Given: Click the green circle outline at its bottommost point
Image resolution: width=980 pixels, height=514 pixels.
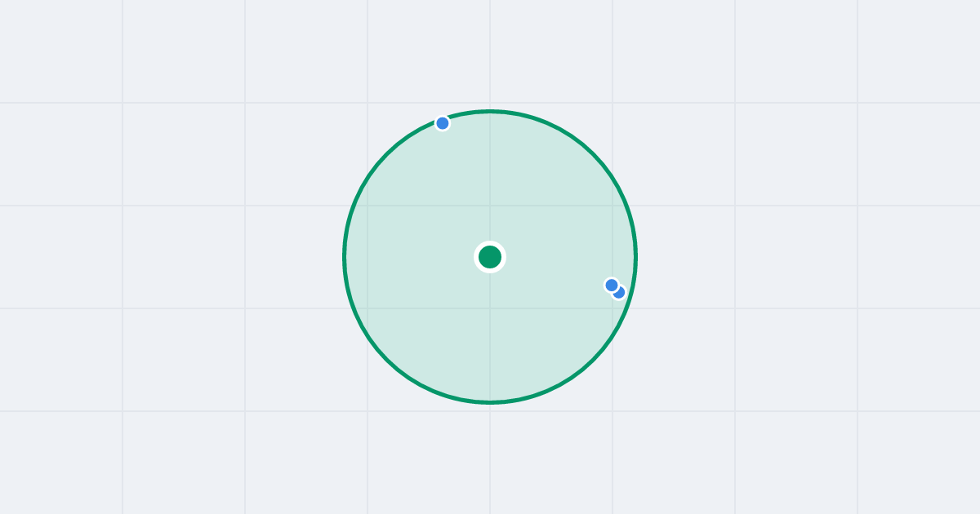Looking at the screenshot, I should coord(490,402).
